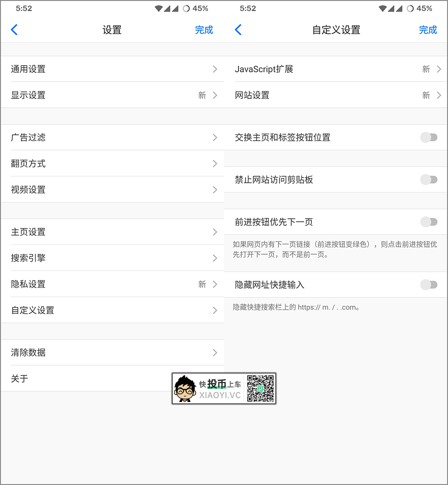Select 搜索引擎 settings entry
The width and height of the screenshot is (448, 485).
pos(112,258)
